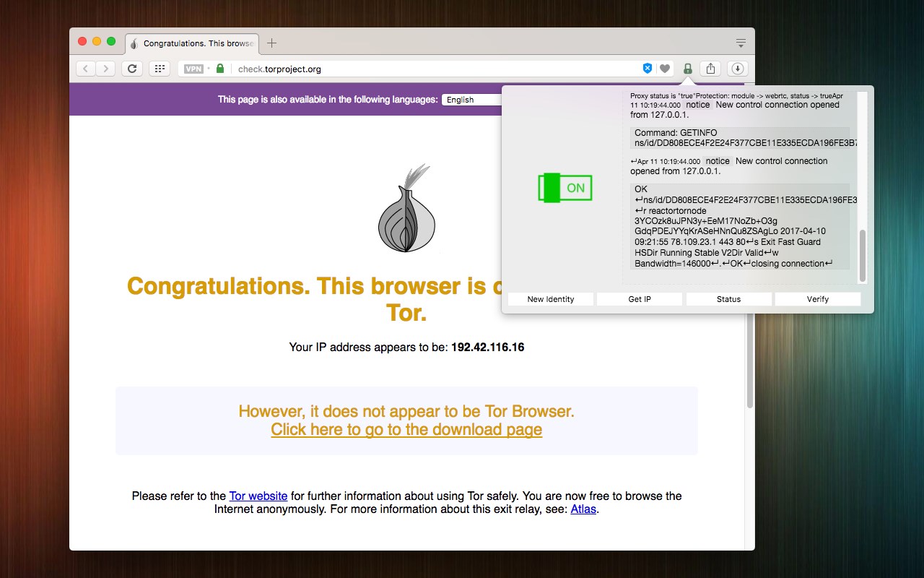Click the blue ad blocker shield icon
Image resolution: width=924 pixels, height=578 pixels.
pyautogui.click(x=648, y=69)
